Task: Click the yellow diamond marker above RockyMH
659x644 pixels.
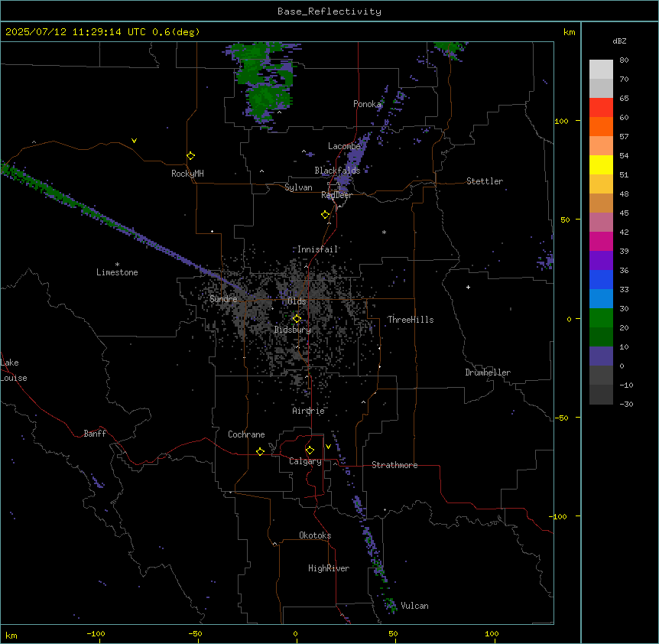Action: [x=191, y=156]
